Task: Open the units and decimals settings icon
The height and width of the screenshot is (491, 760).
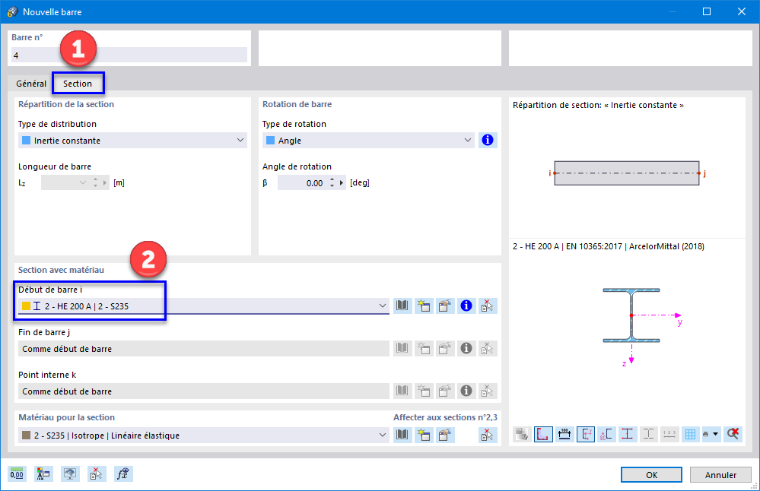Action: [17, 474]
